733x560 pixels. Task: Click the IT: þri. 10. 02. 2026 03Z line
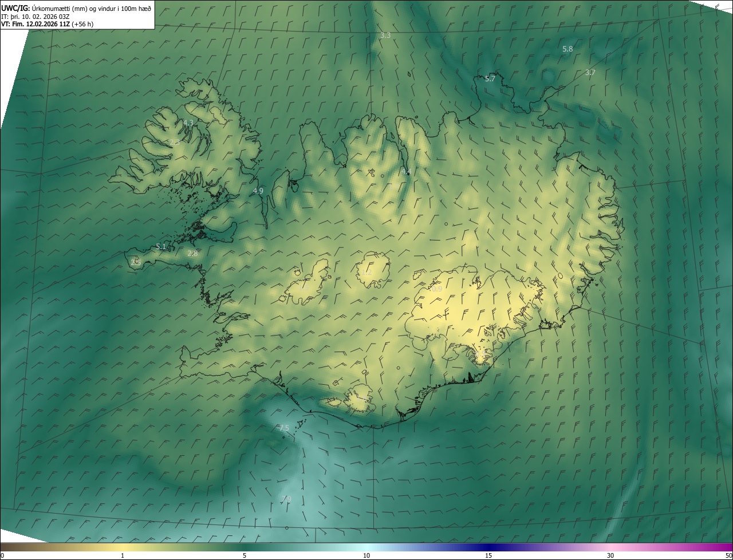36,16
